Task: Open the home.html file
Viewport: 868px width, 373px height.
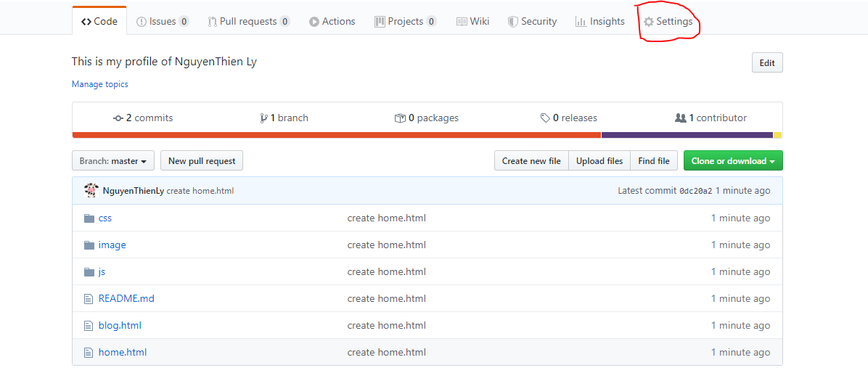Action: click(123, 352)
